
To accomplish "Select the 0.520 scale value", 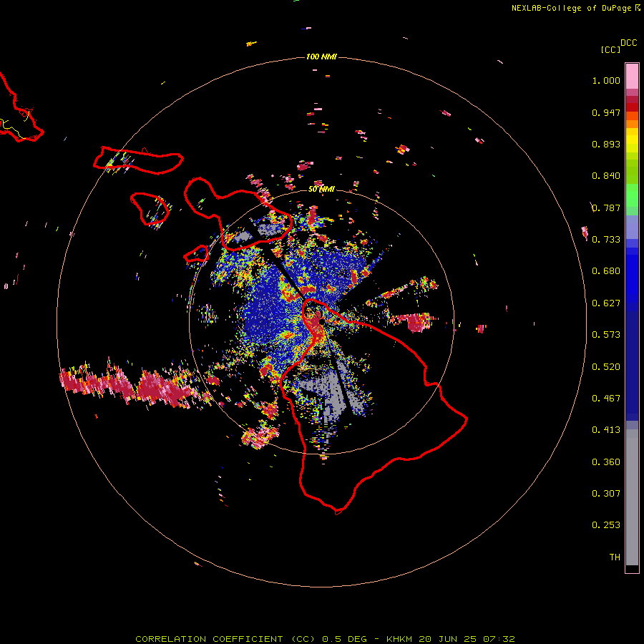I will point(606,367).
